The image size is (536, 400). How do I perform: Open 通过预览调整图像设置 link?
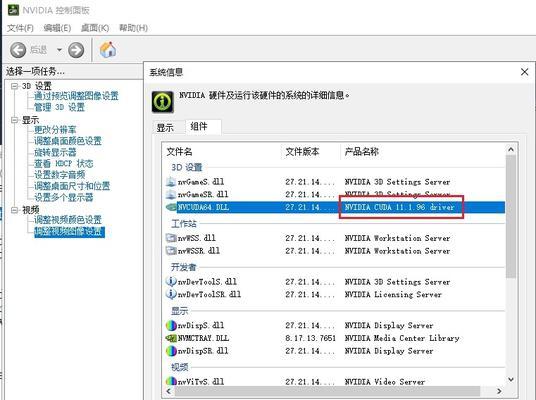[x=76, y=96]
